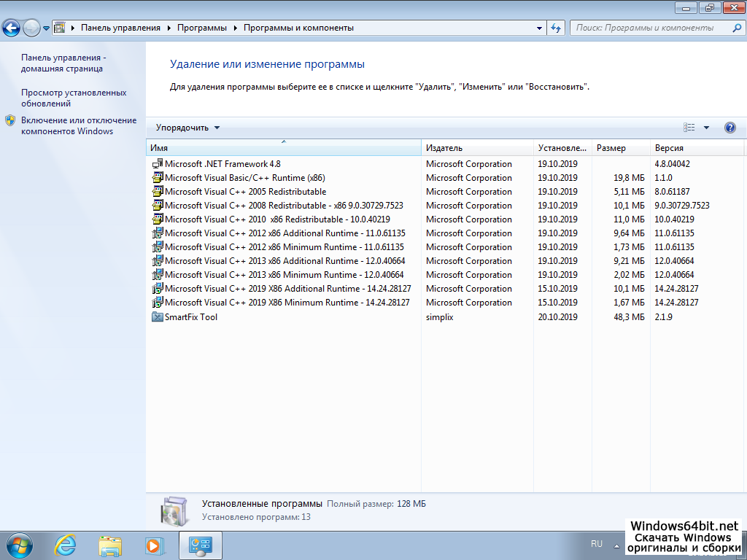
Task: Click the change view icon
Action: click(x=689, y=128)
